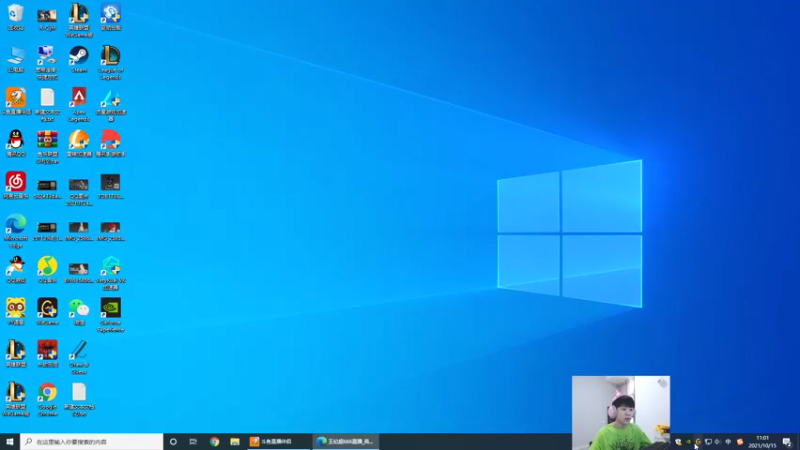Open Chrome from the taskbar
Viewport: 800px width, 450px height.
pyautogui.click(x=214, y=441)
